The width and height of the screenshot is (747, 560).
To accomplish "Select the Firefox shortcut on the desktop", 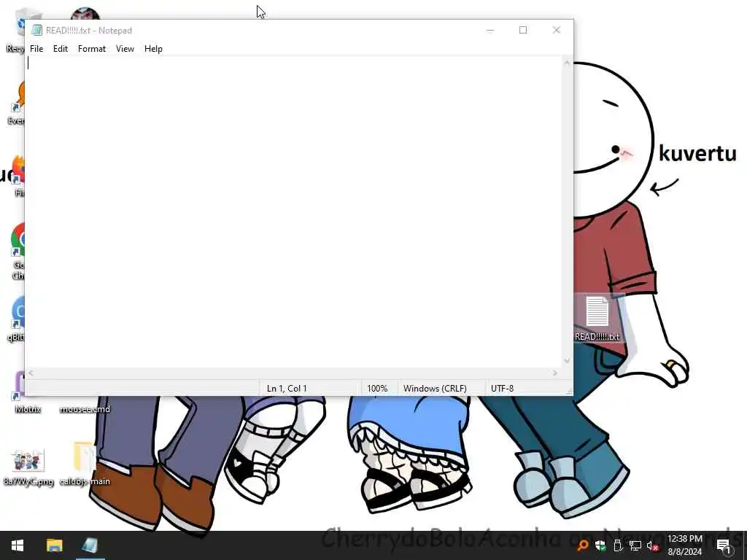I will point(18,176).
